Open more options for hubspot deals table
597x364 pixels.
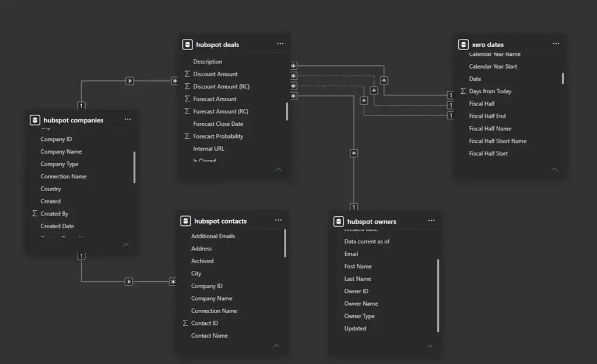coord(280,44)
